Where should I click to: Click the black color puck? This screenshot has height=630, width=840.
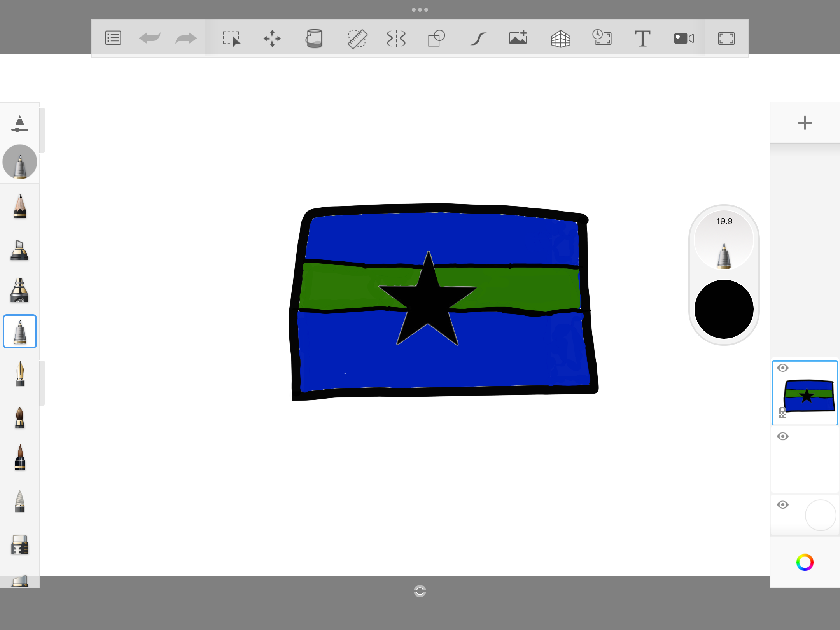724,309
